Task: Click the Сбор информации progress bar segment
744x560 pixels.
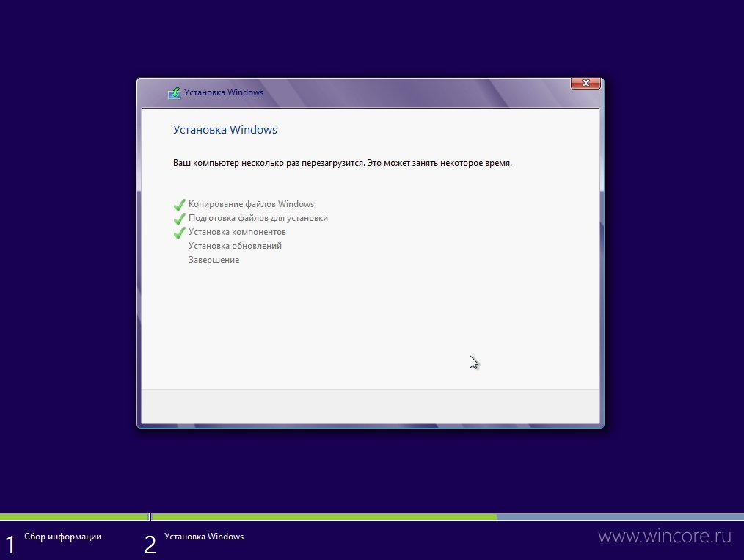Action: 75,517
